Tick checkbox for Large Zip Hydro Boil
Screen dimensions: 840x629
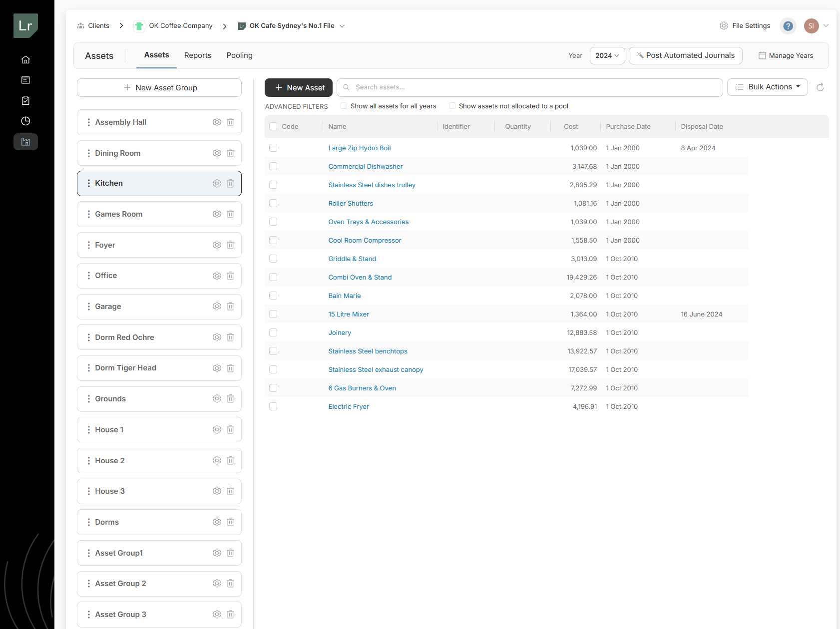[x=273, y=148]
